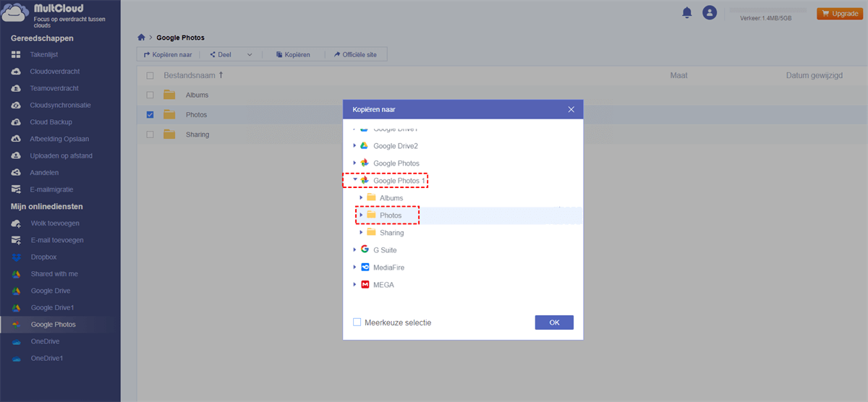
Task: Click the E-mail toevoegen icon
Action: pos(16,240)
